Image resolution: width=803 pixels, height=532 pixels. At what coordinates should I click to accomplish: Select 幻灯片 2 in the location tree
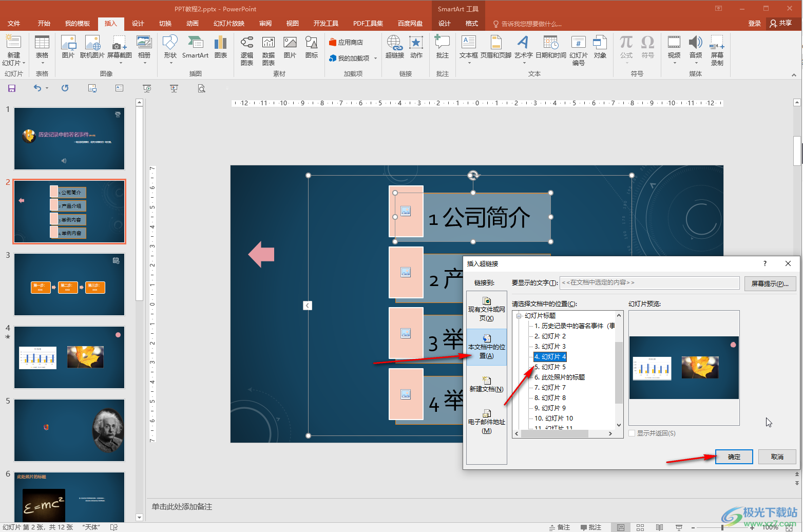tap(550, 336)
